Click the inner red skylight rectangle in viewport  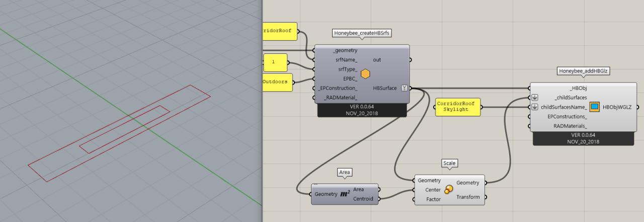pyautogui.click(x=124, y=129)
